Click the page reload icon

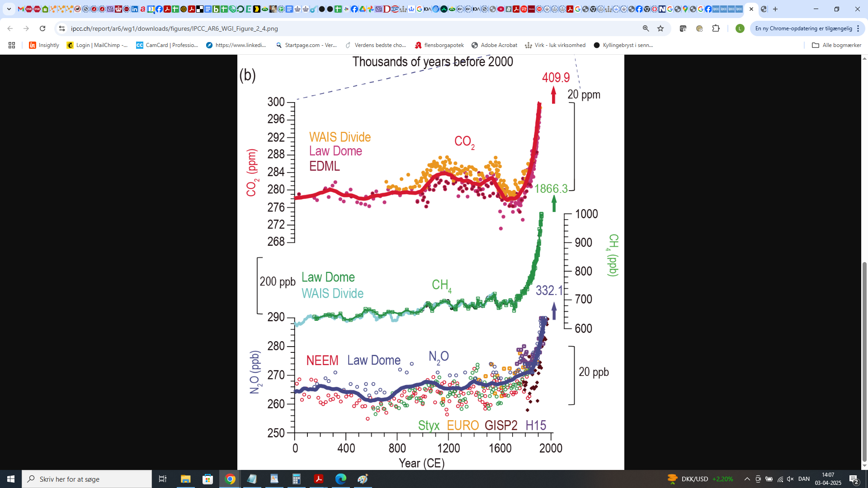pyautogui.click(x=42, y=28)
